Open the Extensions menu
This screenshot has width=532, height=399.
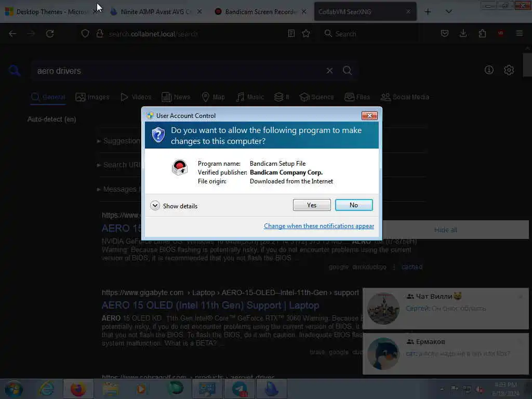tap(482, 33)
